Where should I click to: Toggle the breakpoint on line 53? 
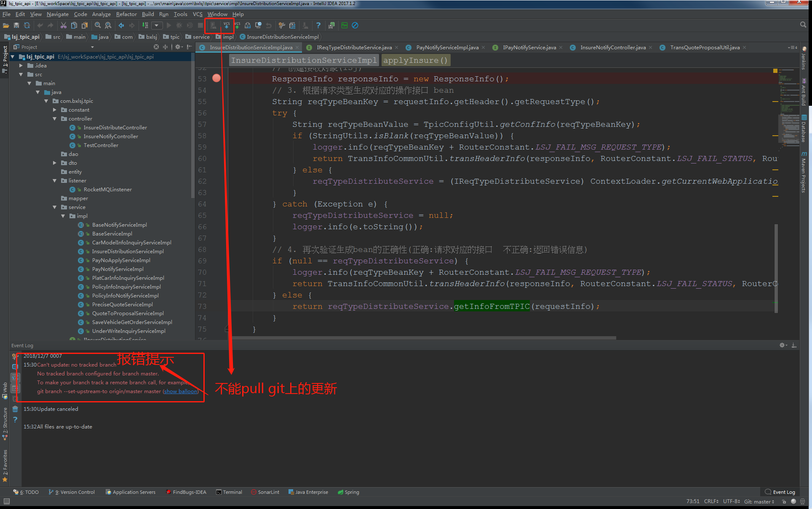tap(216, 78)
